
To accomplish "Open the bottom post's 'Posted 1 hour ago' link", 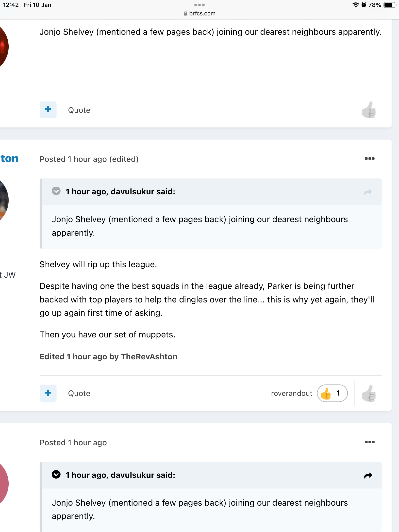I will [73, 443].
